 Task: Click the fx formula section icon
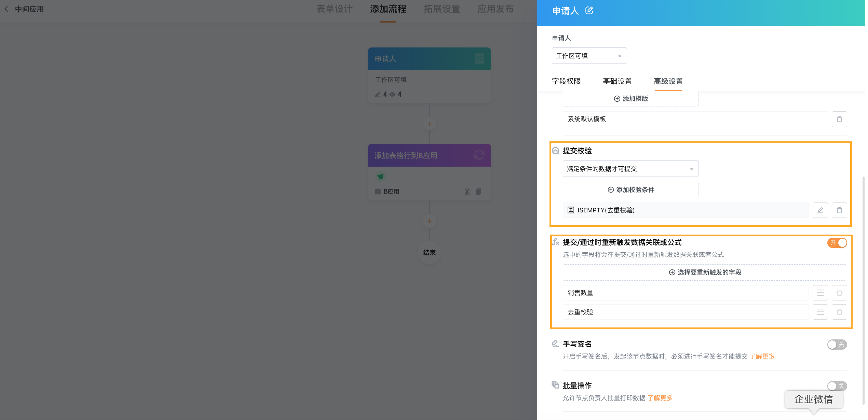click(x=556, y=242)
